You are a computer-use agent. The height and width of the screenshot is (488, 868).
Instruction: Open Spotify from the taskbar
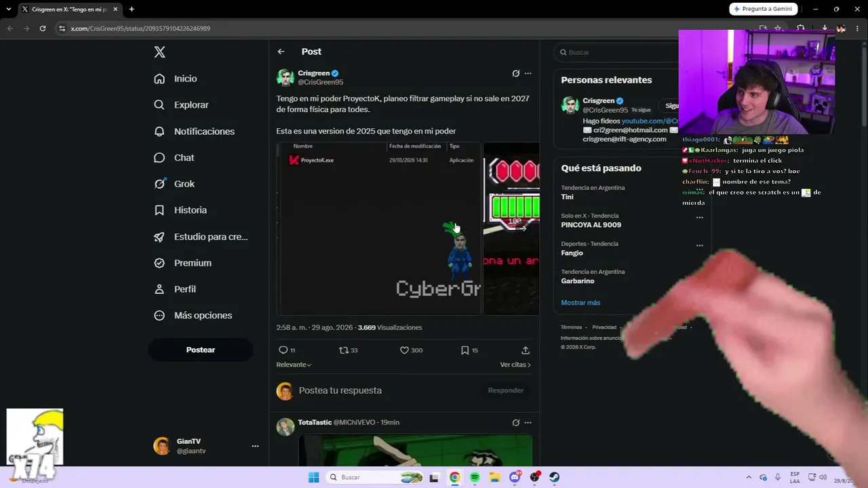475,477
